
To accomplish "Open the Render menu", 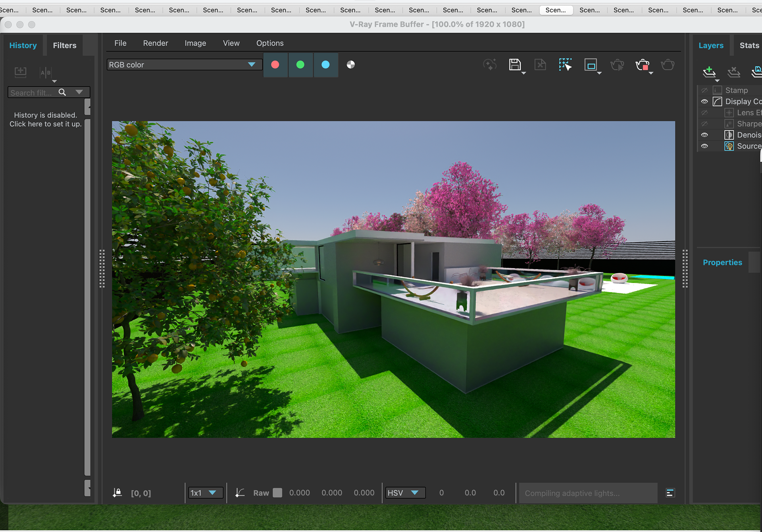I will pos(155,43).
